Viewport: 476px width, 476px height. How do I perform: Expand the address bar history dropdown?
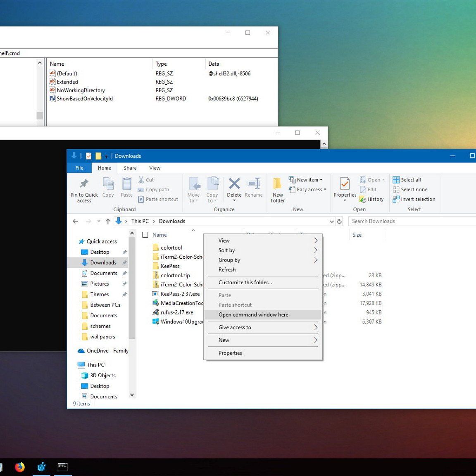coord(331,221)
